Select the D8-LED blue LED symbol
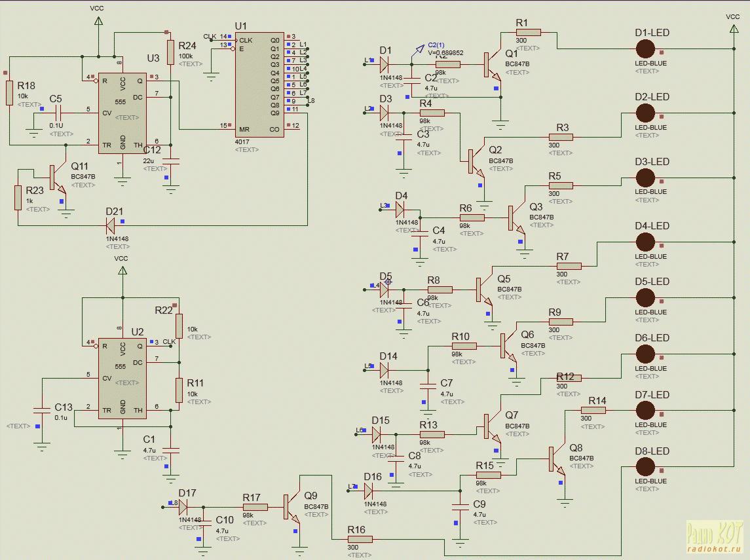The image size is (750, 560). click(x=645, y=467)
